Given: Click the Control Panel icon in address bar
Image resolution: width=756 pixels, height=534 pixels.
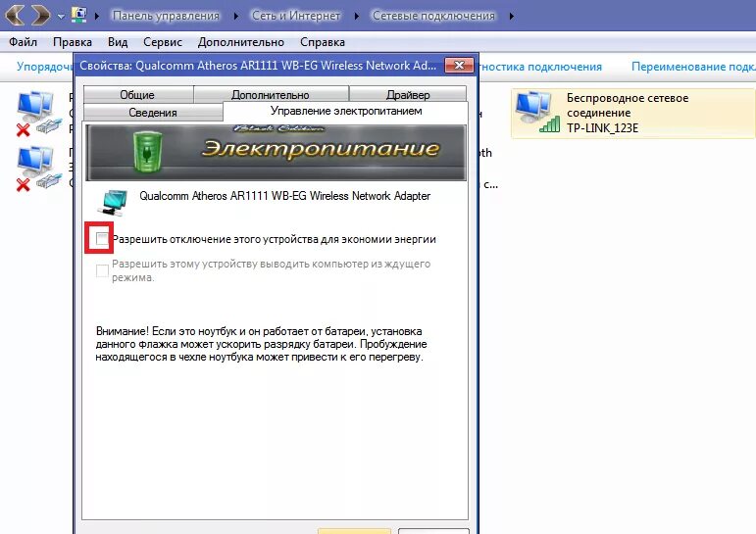Looking at the screenshot, I should click(x=78, y=15).
